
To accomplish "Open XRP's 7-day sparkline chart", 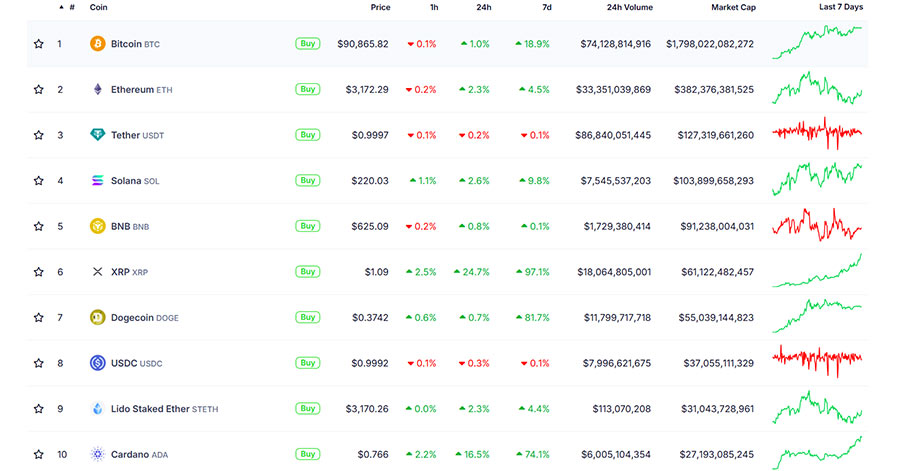I will 817,270.
